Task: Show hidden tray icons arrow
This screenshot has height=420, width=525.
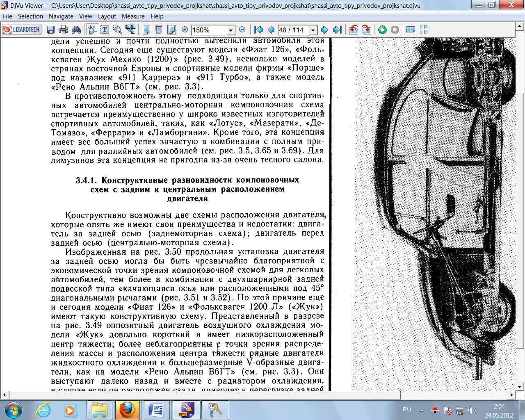Action: (x=422, y=410)
